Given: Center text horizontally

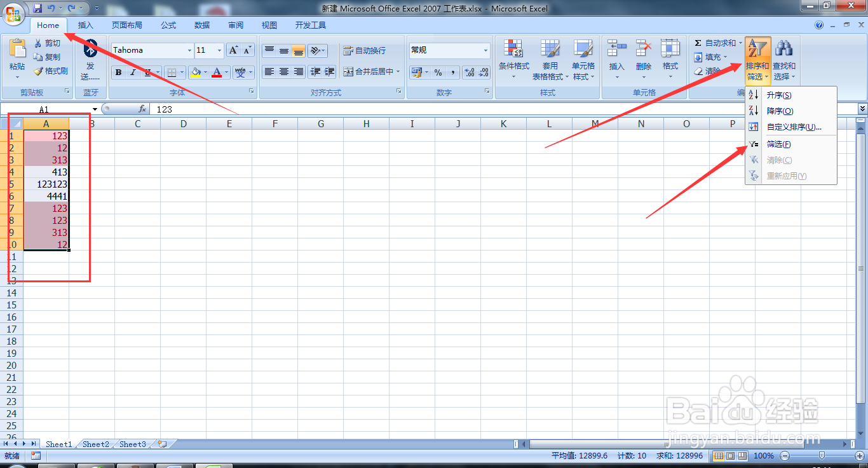Looking at the screenshot, I should pos(284,72).
